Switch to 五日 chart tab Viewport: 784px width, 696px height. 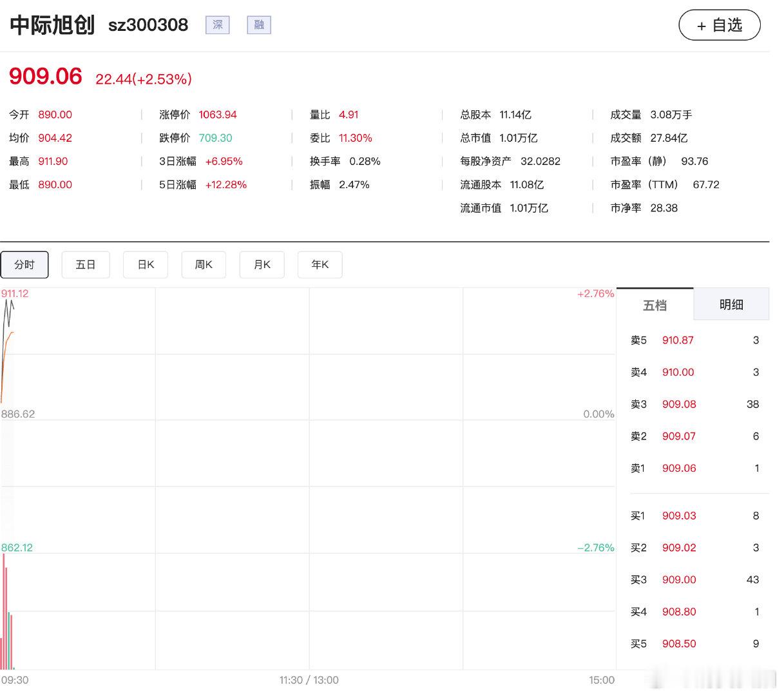coord(86,264)
